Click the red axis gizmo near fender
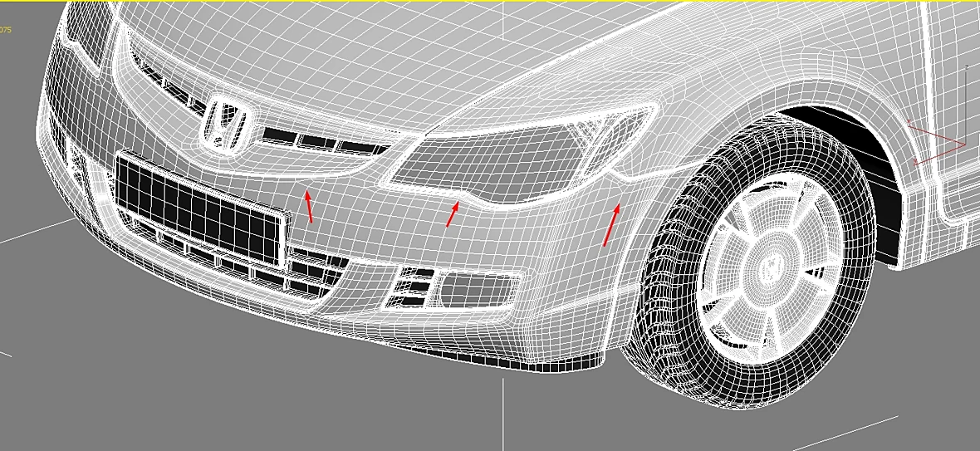This screenshot has width=980, height=451. coord(935,142)
